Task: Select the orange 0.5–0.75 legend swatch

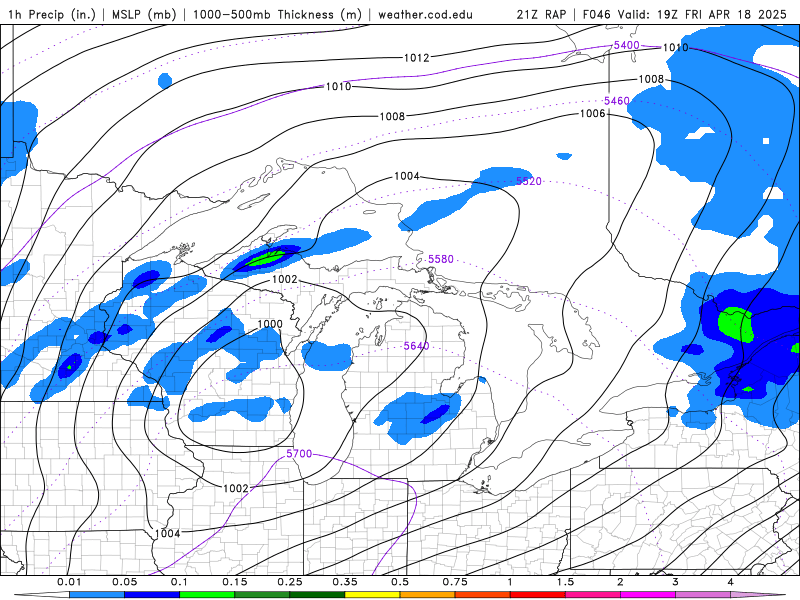Action: point(428,595)
